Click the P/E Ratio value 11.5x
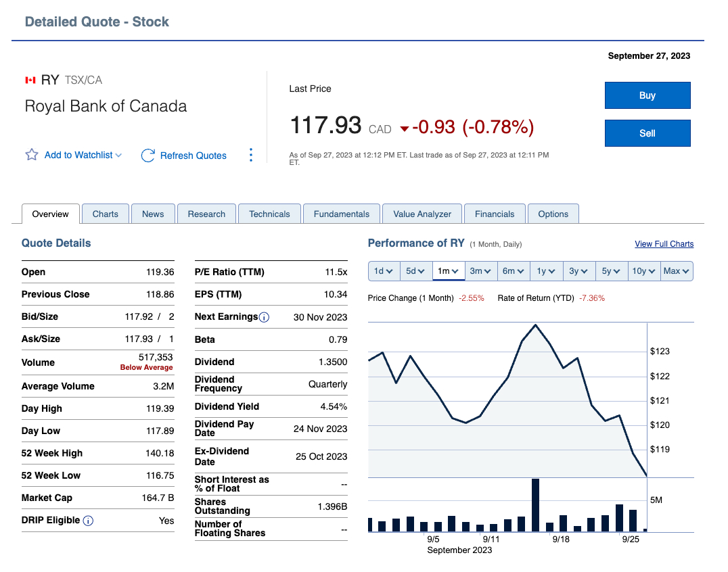Screen dimensions: 728x572 coord(336,272)
